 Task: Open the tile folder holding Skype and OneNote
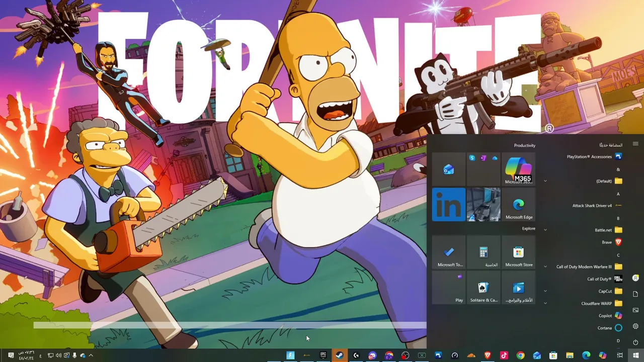[484, 169]
